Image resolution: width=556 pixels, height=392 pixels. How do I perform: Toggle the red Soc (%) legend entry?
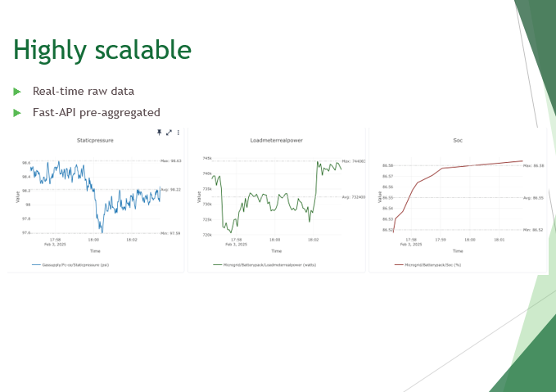click(427, 265)
